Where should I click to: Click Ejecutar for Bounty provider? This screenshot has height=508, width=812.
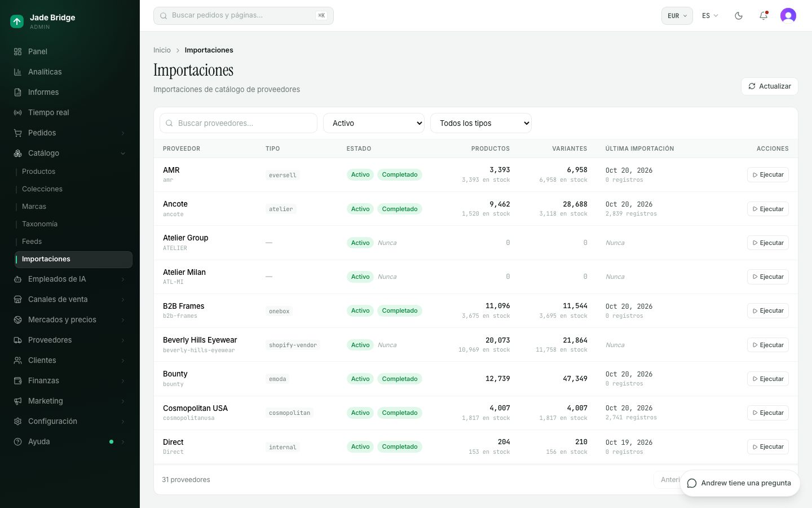767,379
